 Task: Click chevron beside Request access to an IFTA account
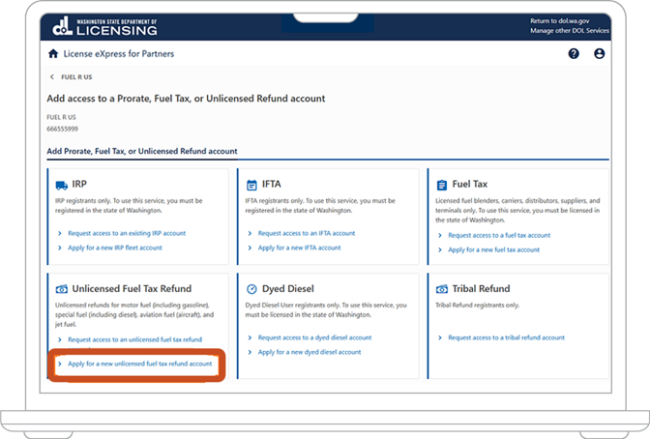point(250,233)
